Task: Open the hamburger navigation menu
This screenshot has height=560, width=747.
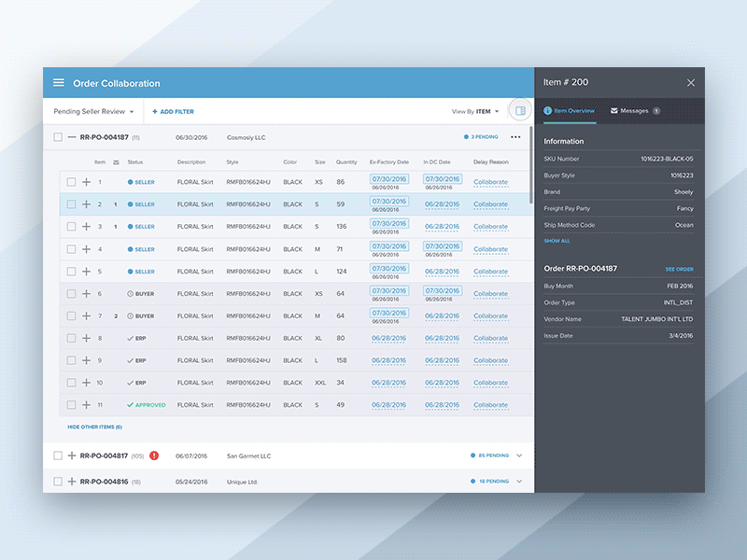Action: pyautogui.click(x=59, y=82)
